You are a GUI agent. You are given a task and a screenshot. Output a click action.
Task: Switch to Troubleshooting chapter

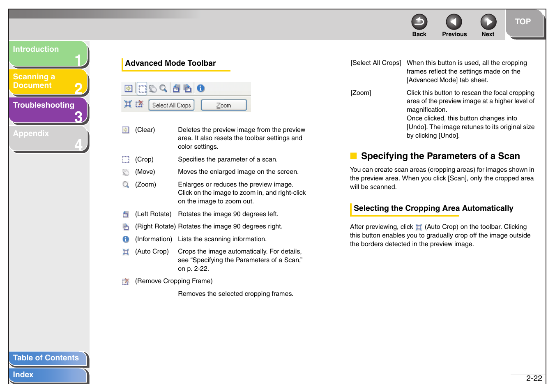click(48, 110)
